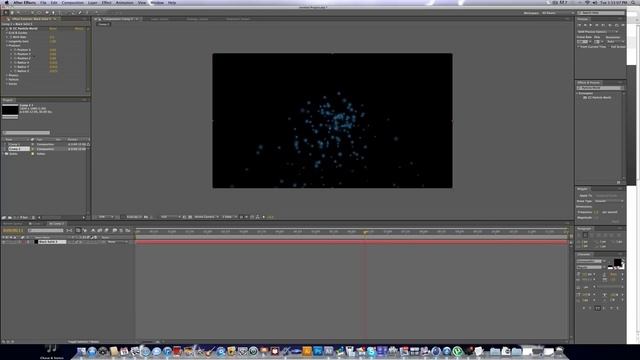Reset the CC Particle World effect
This screenshot has height=360, width=640.
click(x=53, y=29)
